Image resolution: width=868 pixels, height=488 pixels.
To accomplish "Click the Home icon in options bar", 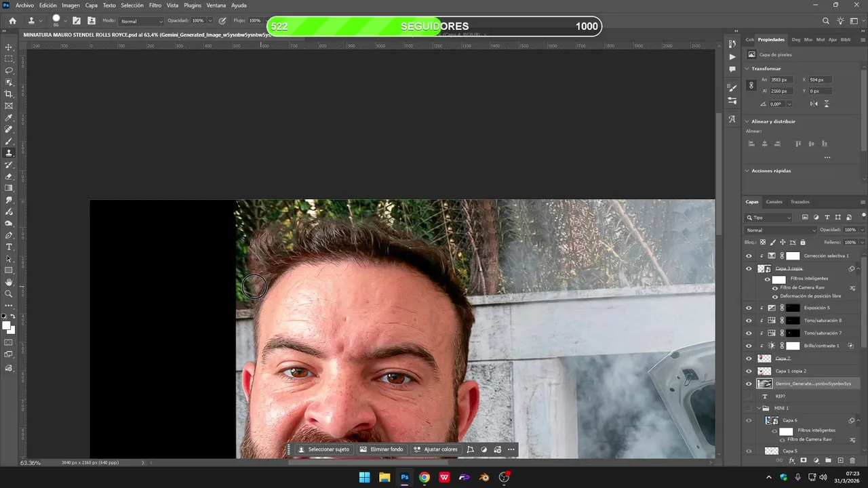I will (x=12, y=21).
